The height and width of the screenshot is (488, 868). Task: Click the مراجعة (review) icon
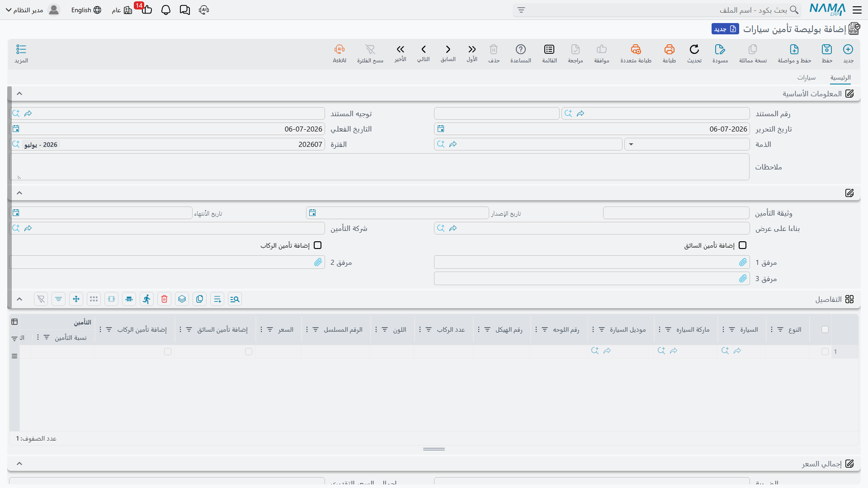point(576,53)
